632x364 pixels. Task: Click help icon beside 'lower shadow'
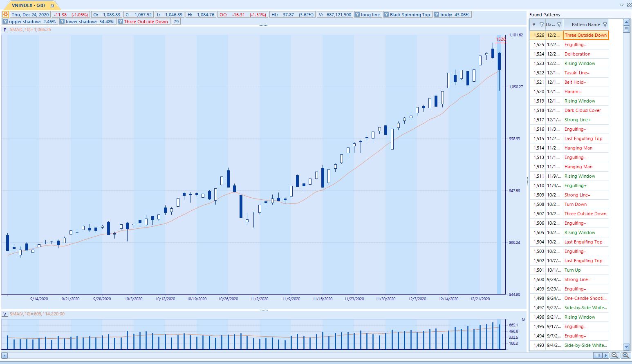pos(62,21)
